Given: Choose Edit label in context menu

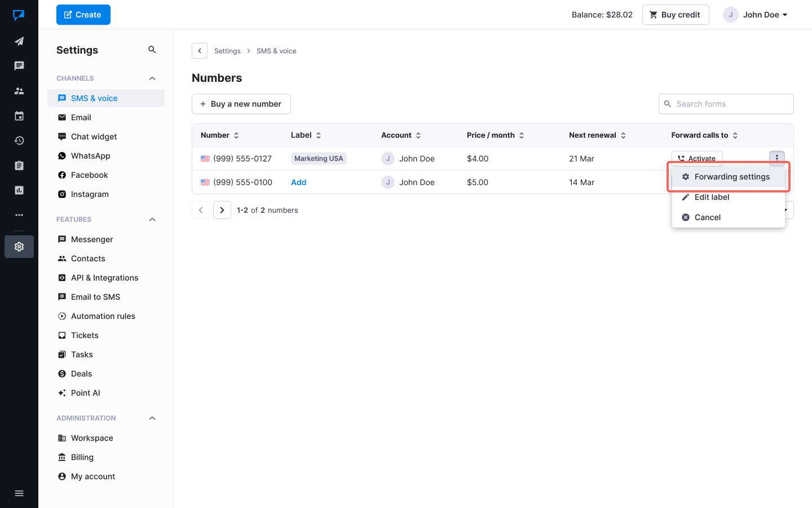Looking at the screenshot, I should click(x=712, y=197).
